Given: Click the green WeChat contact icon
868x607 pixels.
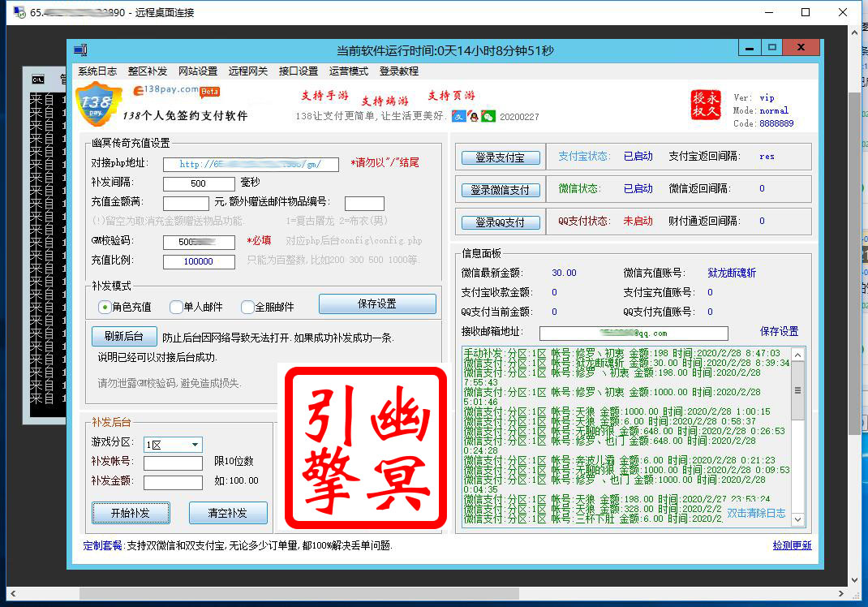Looking at the screenshot, I should tap(488, 117).
